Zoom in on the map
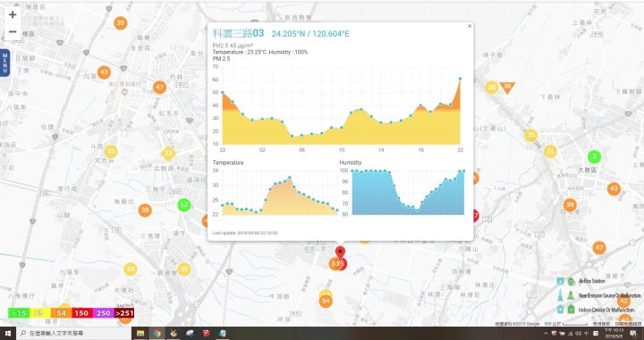The height and width of the screenshot is (340, 644). 13,15
